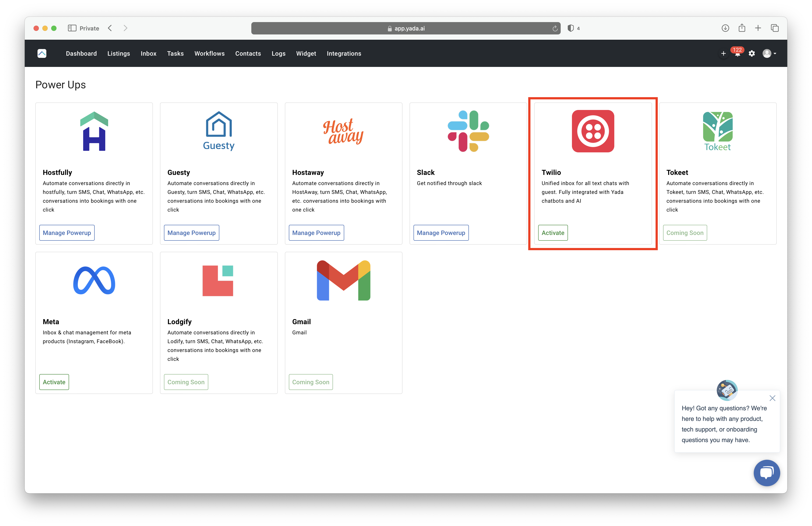Open the Integrations menu item
Screen dimensions: 812x526
[344, 54]
